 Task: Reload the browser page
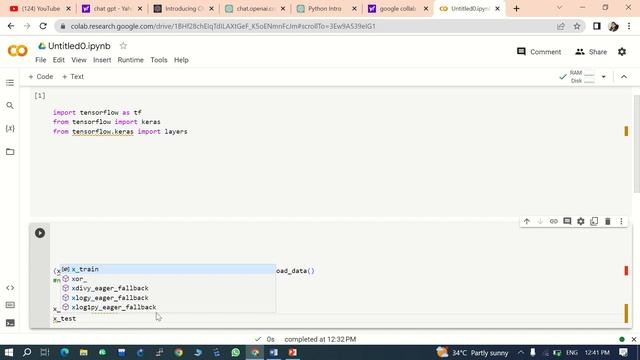[x=43, y=26]
